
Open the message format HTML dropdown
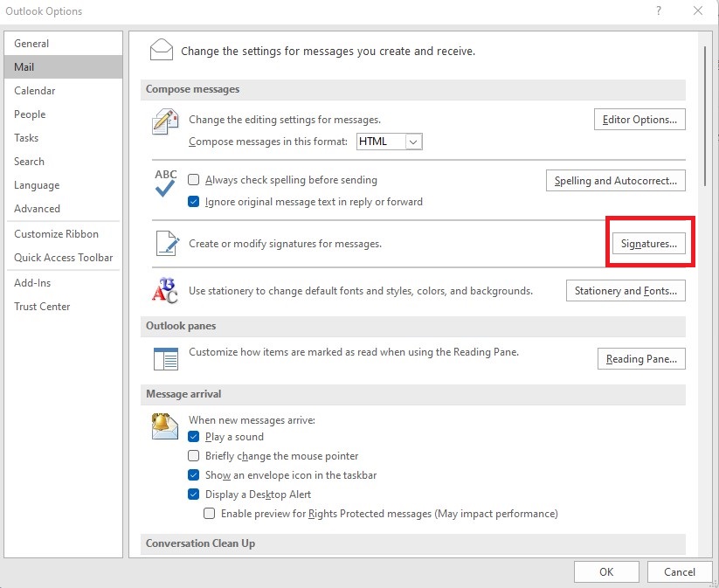[414, 142]
